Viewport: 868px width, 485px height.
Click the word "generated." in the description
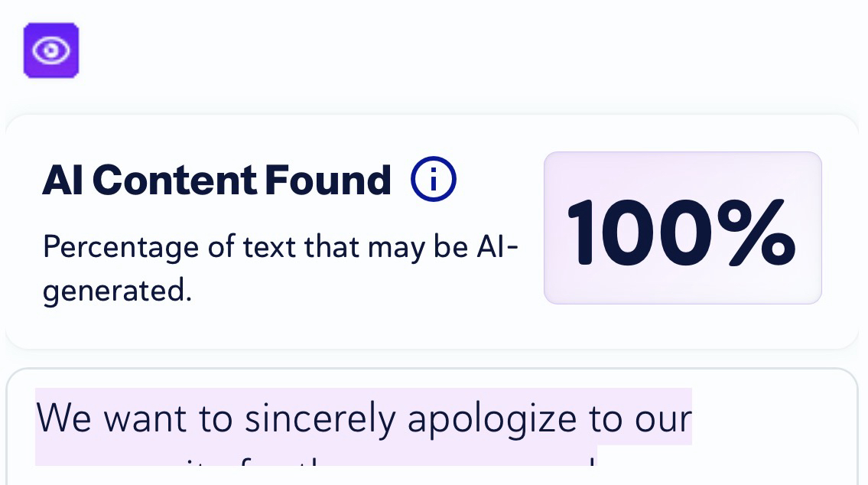tap(117, 291)
